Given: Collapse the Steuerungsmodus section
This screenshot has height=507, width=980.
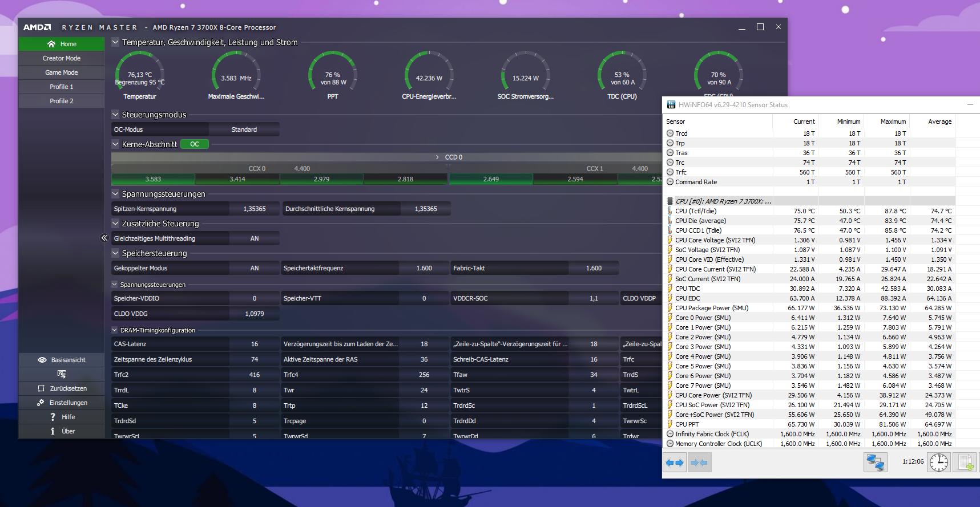Looking at the screenshot, I should coord(115,115).
